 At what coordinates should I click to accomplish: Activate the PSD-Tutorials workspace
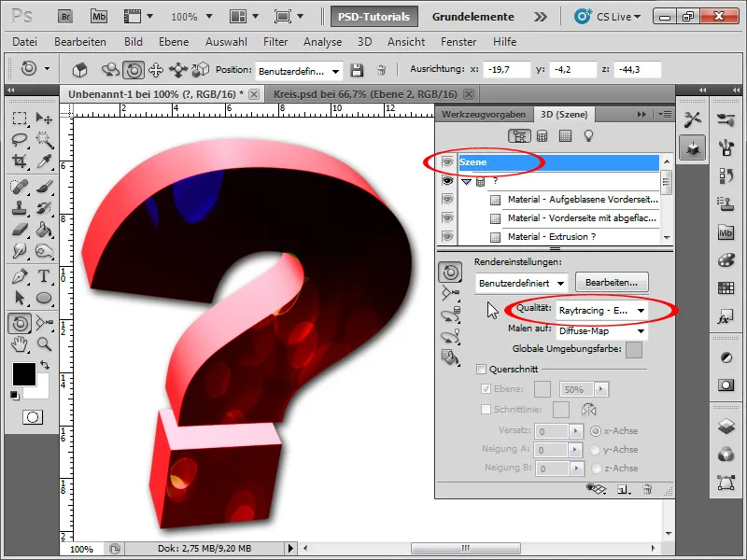[x=374, y=17]
